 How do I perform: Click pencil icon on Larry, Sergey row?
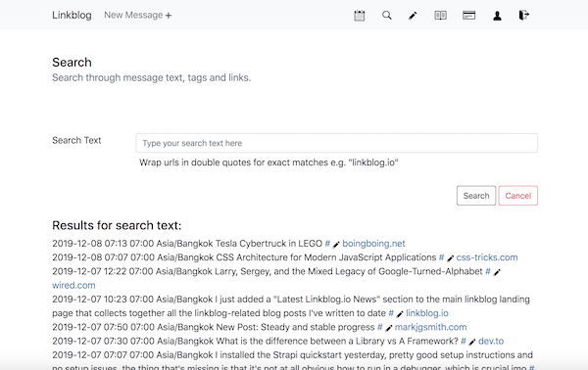(x=497, y=272)
